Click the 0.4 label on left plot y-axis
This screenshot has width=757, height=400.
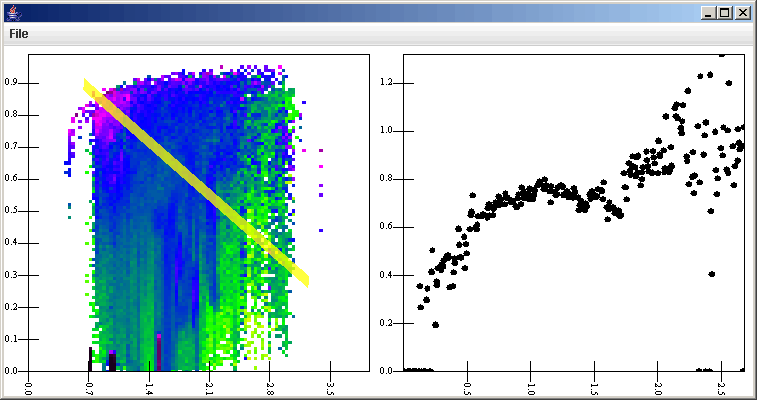click(x=12, y=243)
